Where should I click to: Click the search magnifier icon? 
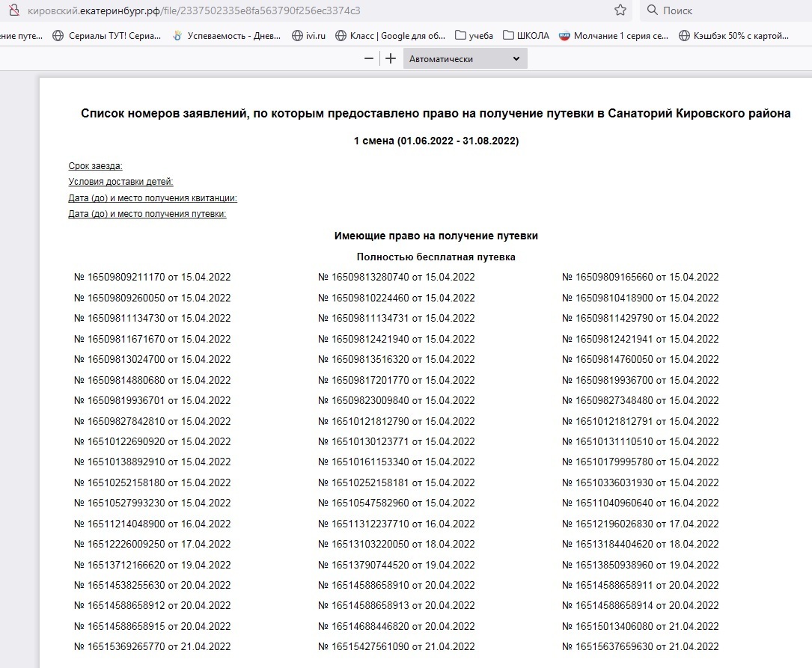coord(652,10)
